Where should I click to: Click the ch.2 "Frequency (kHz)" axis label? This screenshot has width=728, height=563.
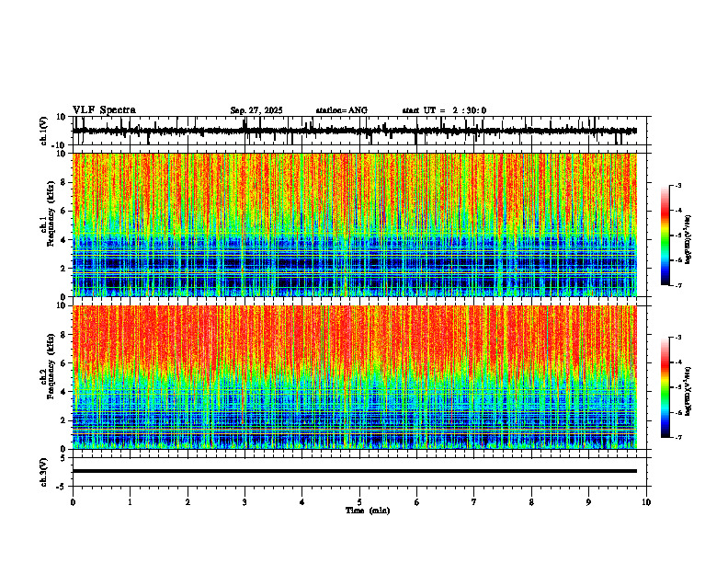pos(51,366)
